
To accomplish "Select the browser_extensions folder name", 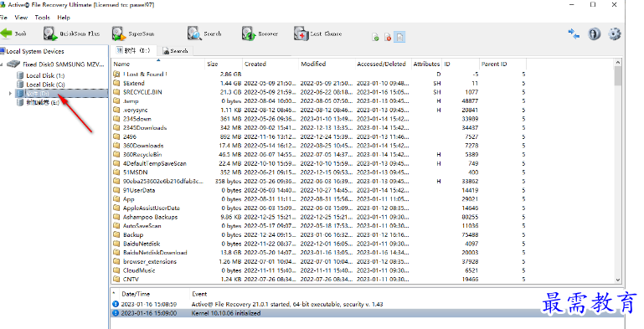I will coord(150,262).
